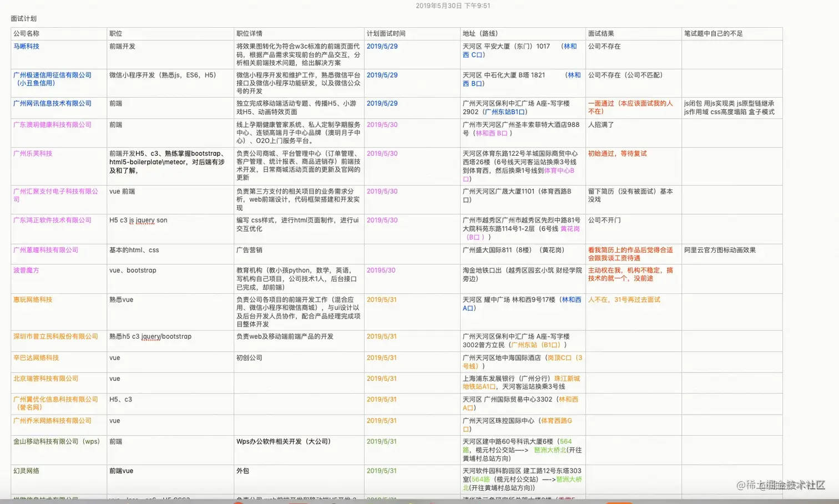Open the 惠玩网络科技 company link

coord(33,300)
